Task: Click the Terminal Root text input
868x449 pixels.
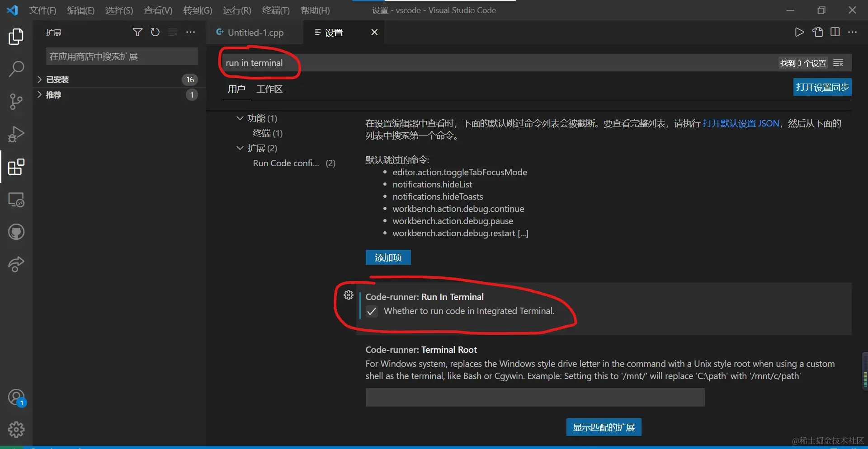Action: (535, 398)
